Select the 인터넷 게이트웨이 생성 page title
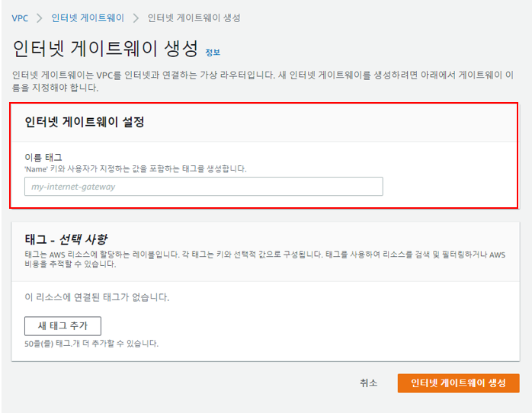Screen dimensions: 532x413 click(x=105, y=48)
